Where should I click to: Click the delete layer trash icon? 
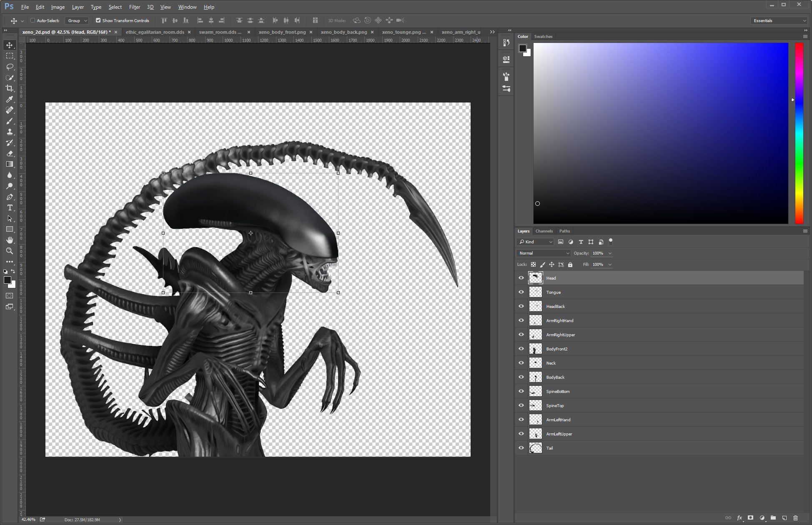coord(795,518)
